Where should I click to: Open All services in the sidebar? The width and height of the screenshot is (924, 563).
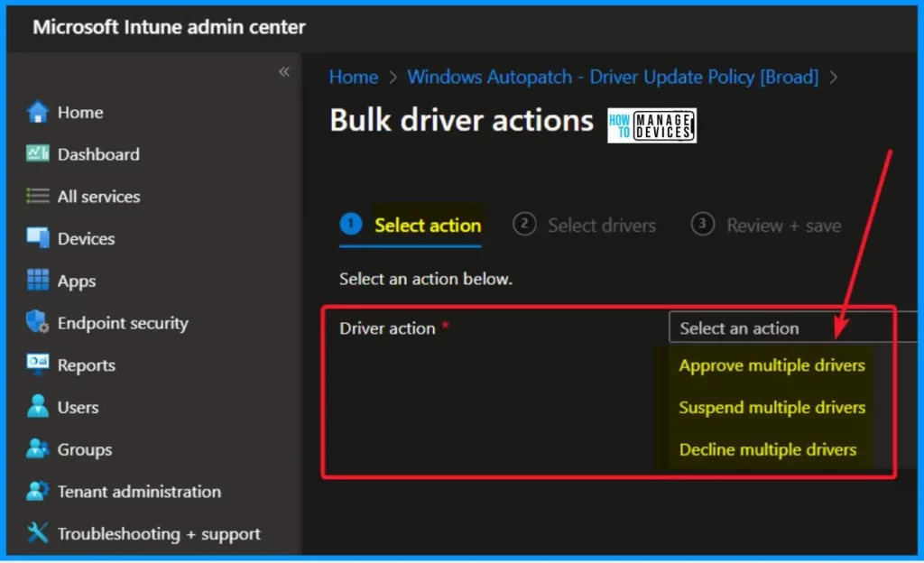(98, 196)
